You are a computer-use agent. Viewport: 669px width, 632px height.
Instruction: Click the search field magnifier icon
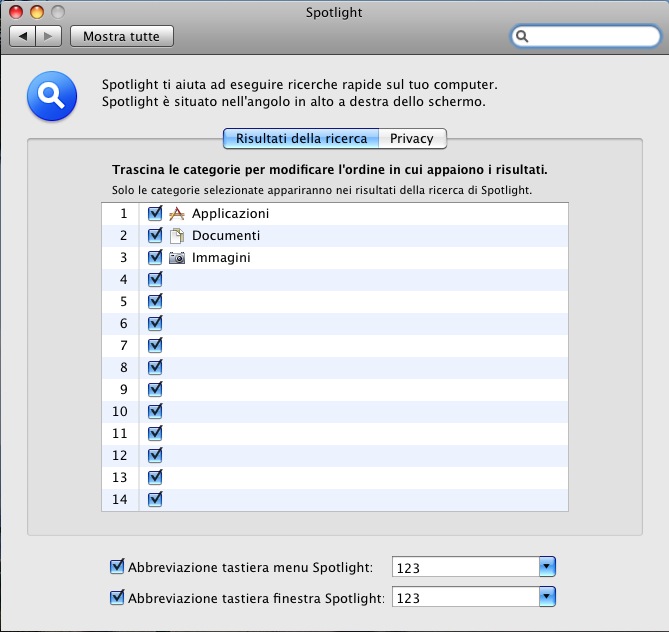(x=522, y=37)
